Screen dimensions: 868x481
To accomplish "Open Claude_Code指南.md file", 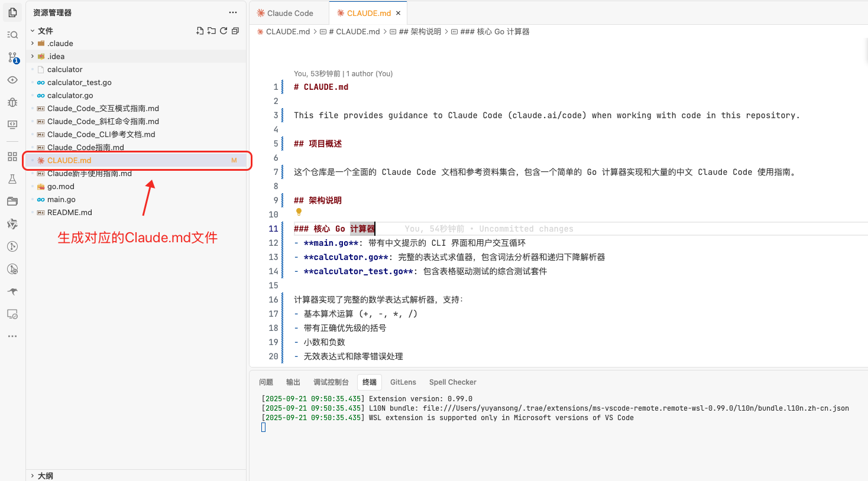I will [x=136, y=147].
